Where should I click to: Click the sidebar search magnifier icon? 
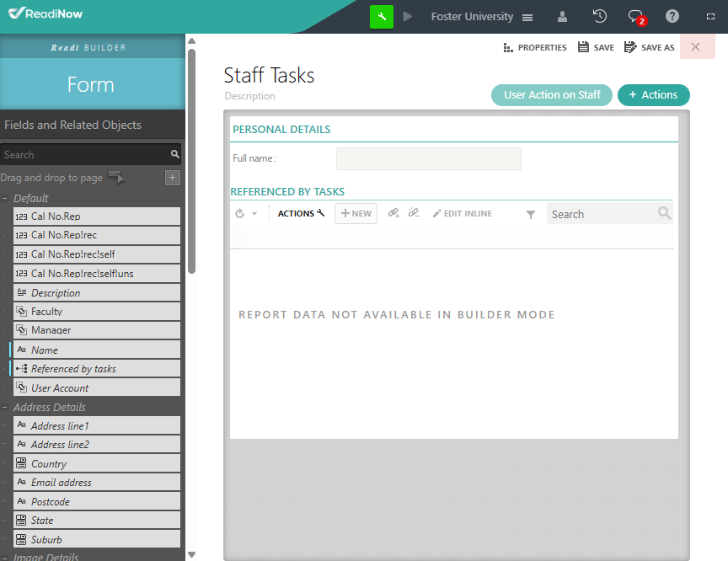tap(174, 154)
